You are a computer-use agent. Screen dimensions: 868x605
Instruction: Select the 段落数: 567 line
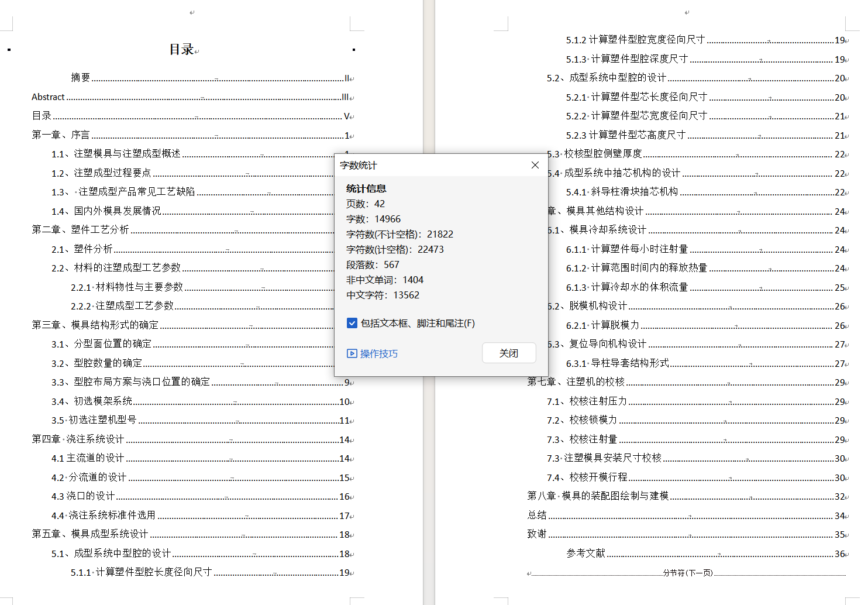pos(373,264)
